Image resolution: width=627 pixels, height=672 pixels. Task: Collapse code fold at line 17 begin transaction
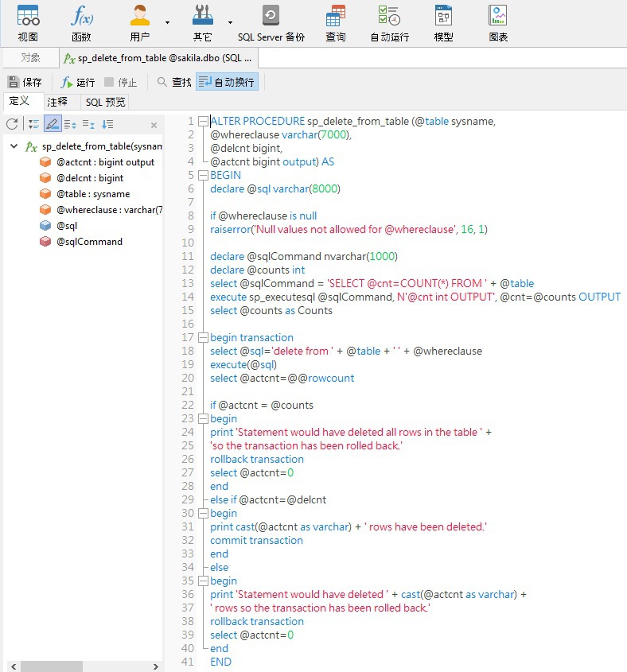(203, 338)
